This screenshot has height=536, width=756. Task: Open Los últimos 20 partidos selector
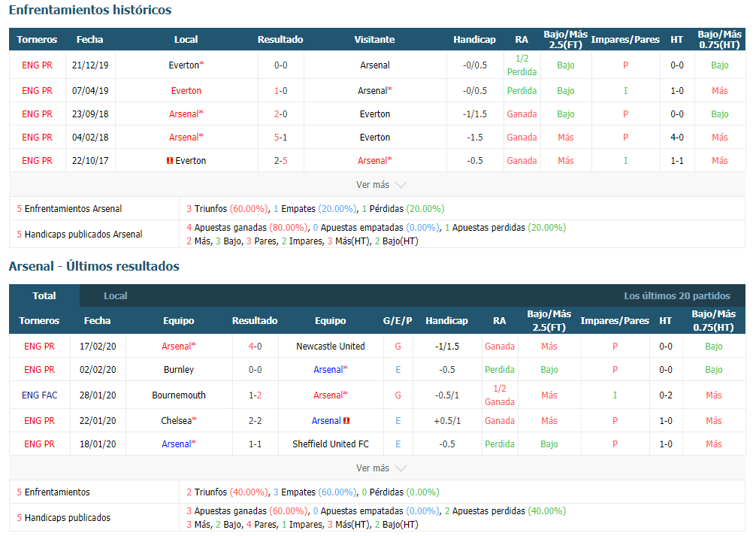[677, 295]
